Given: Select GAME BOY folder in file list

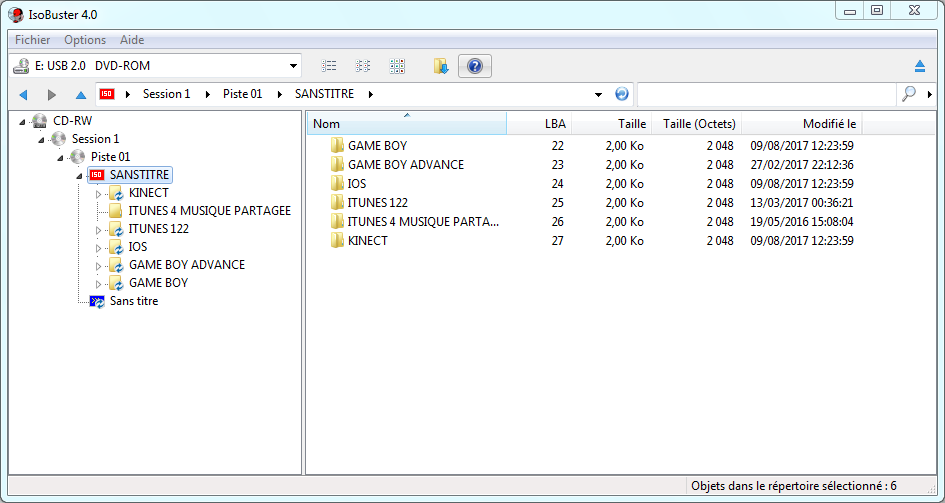Looking at the screenshot, I should pyautogui.click(x=377, y=145).
